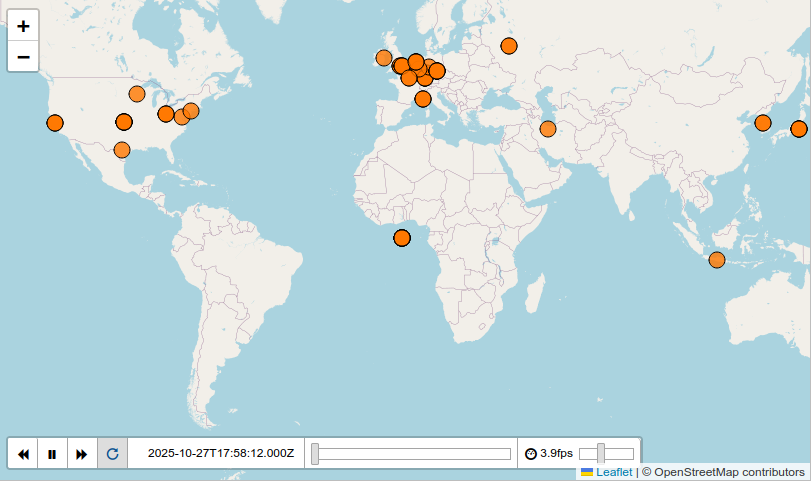Click the zoom in plus button

point(23,27)
